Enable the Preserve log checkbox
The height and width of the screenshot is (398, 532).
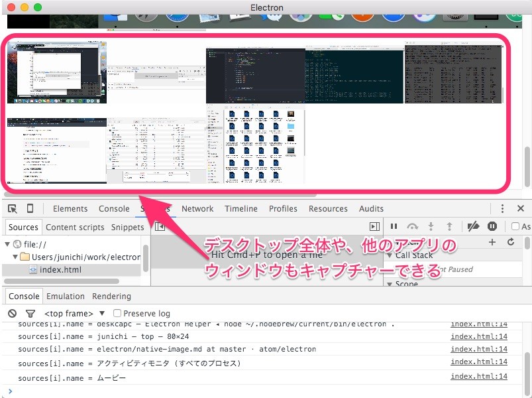[x=117, y=313]
